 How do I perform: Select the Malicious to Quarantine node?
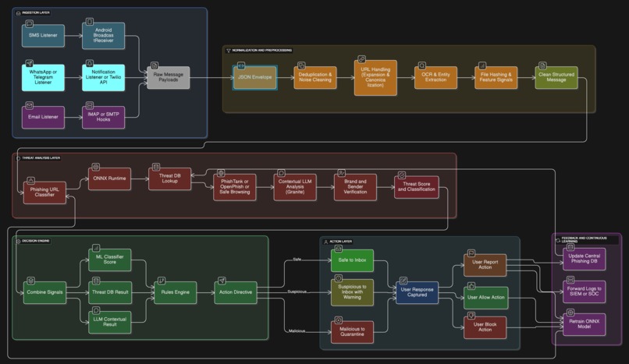pos(352,332)
